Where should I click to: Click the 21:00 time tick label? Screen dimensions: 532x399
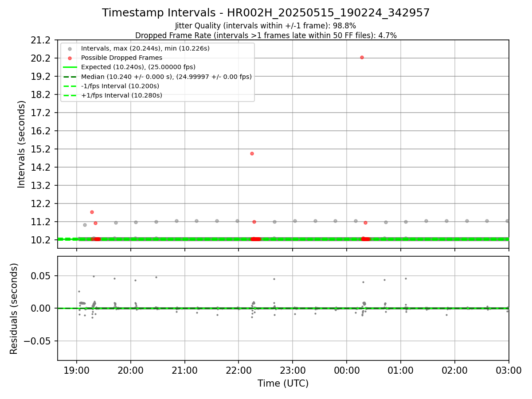185,370
